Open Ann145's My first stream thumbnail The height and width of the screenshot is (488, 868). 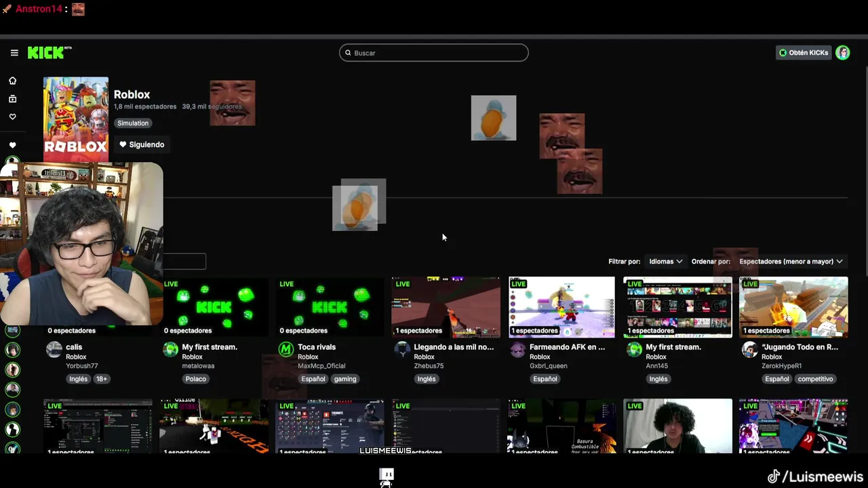(x=677, y=306)
